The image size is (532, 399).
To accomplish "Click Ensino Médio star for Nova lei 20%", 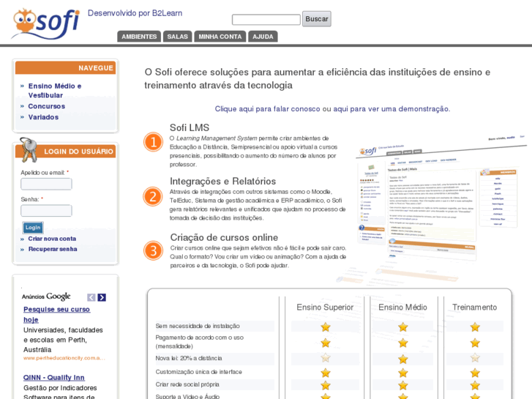I will [403, 359].
